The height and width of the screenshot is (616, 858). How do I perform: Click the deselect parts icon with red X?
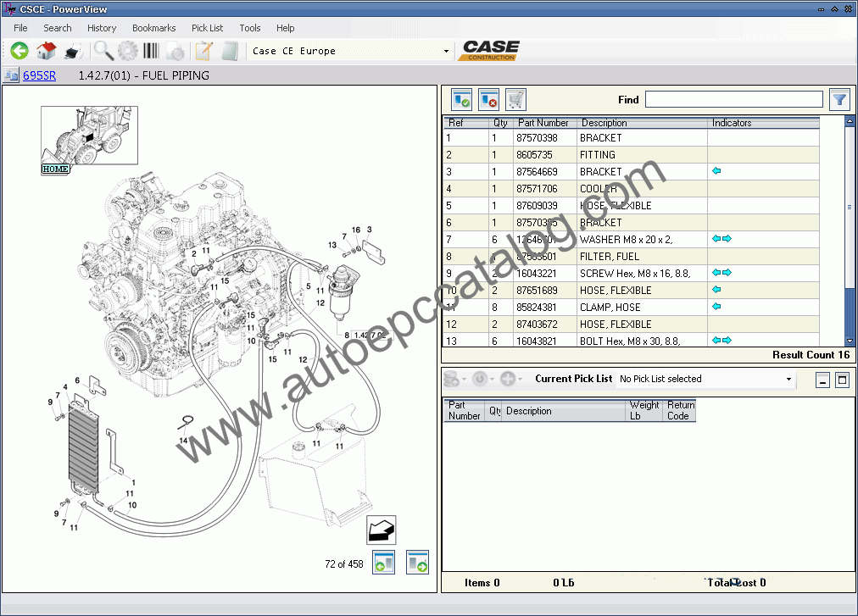coord(488,99)
